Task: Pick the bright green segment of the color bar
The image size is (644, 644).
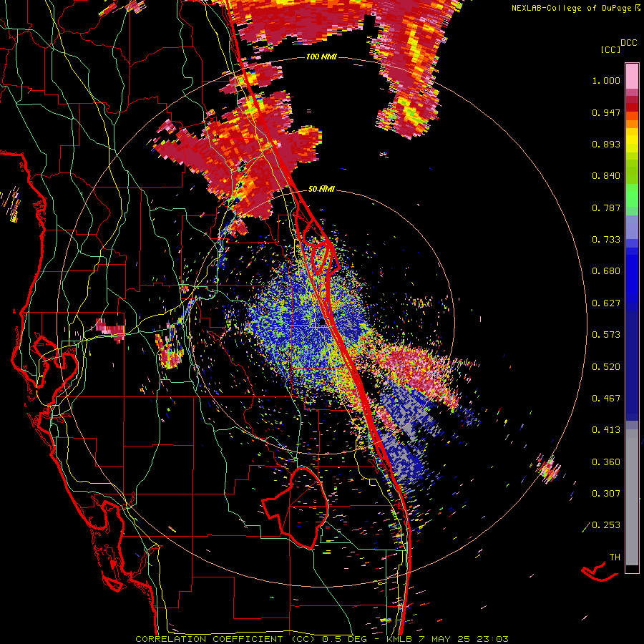Action: pos(632,195)
